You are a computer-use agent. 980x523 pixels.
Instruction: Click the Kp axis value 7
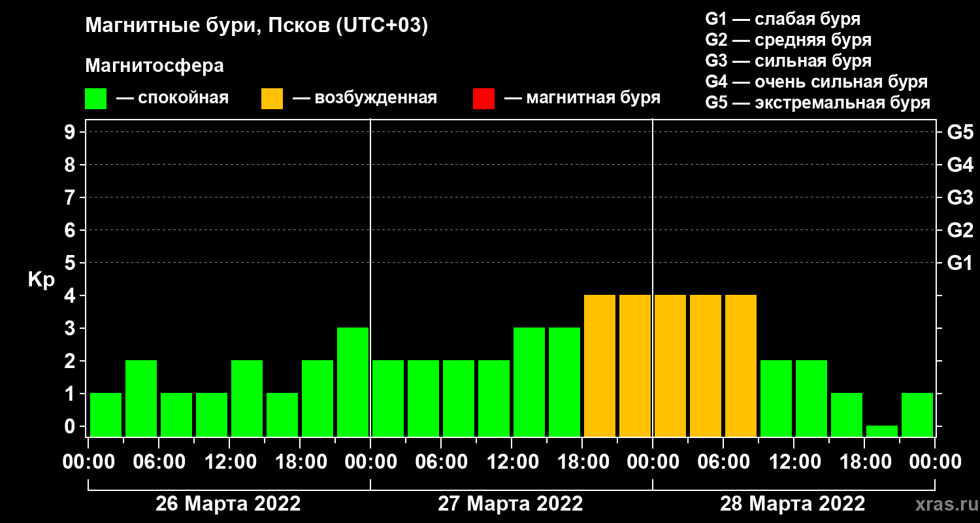71,197
